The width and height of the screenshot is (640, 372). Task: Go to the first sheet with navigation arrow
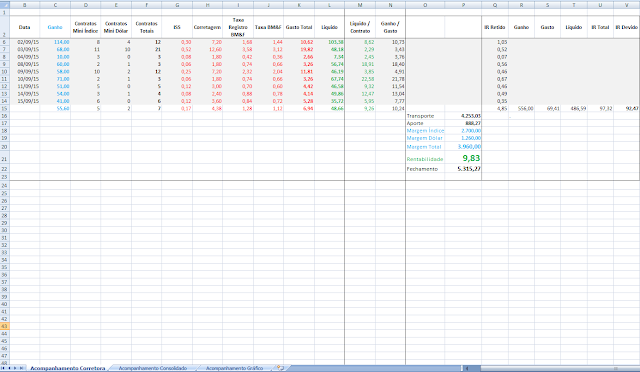click(x=4, y=368)
